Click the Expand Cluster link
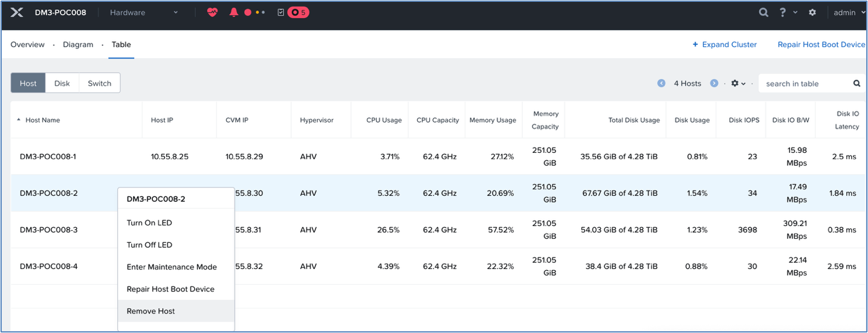The height and width of the screenshot is (333, 868). click(x=724, y=45)
